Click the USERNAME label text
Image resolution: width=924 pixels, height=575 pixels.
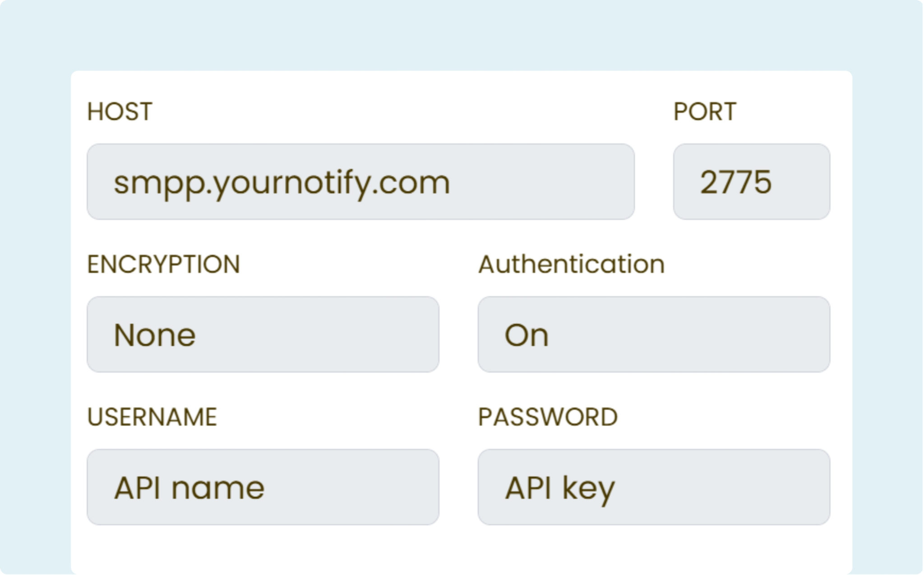[152, 417]
